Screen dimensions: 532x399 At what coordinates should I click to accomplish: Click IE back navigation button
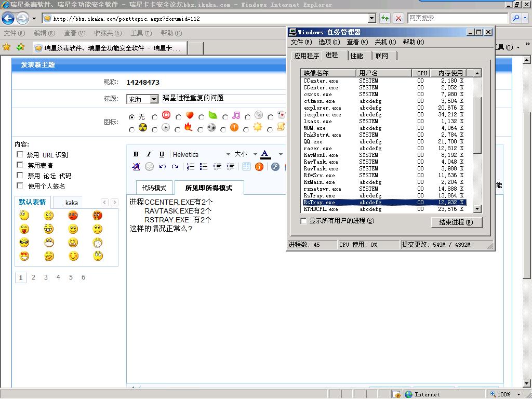point(8,18)
